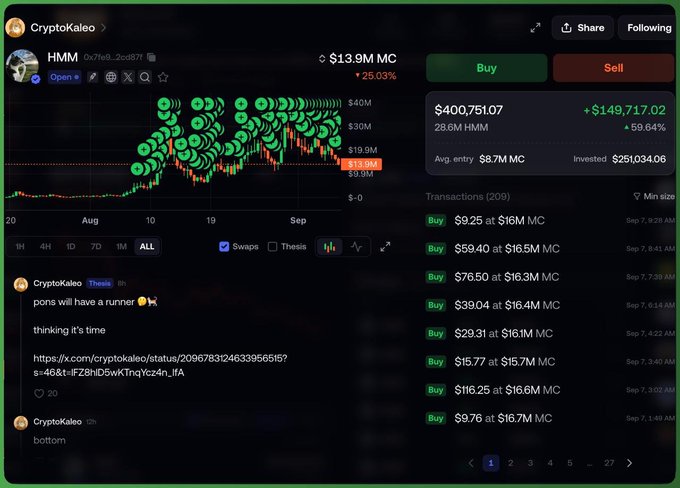The image size is (680, 488).
Task: Click the Open status badge
Action: (64, 77)
